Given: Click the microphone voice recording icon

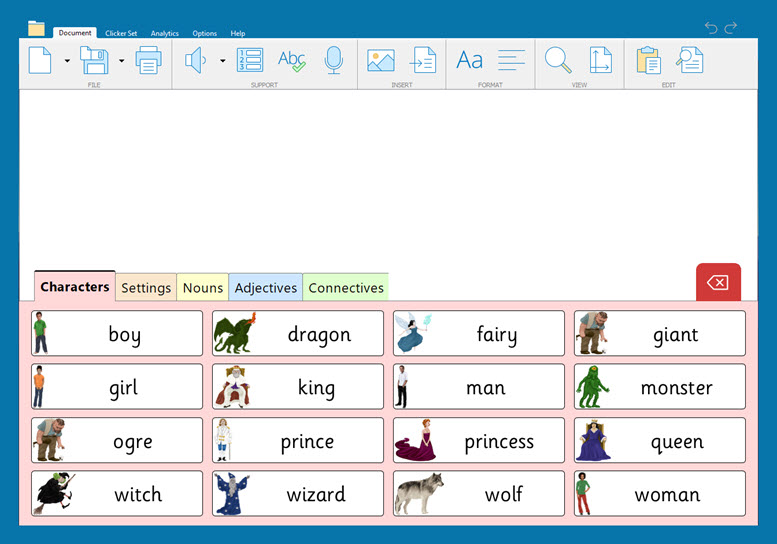Looking at the screenshot, I should pyautogui.click(x=334, y=61).
